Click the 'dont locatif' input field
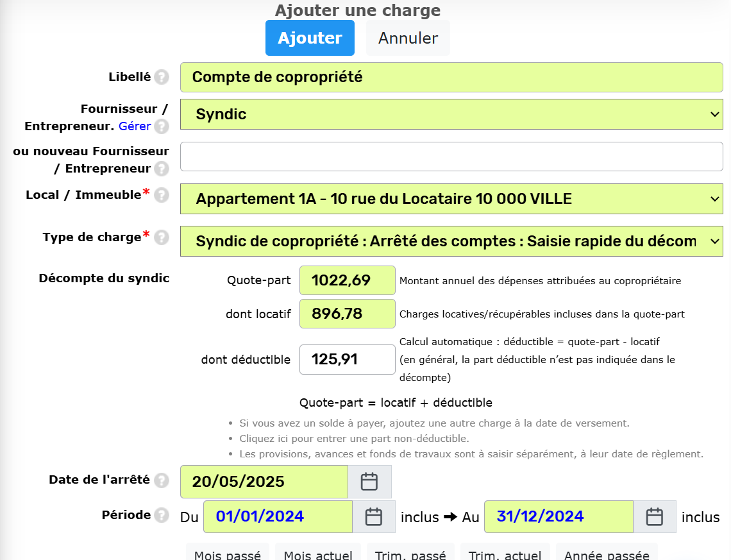731x560 pixels. pyautogui.click(x=347, y=314)
